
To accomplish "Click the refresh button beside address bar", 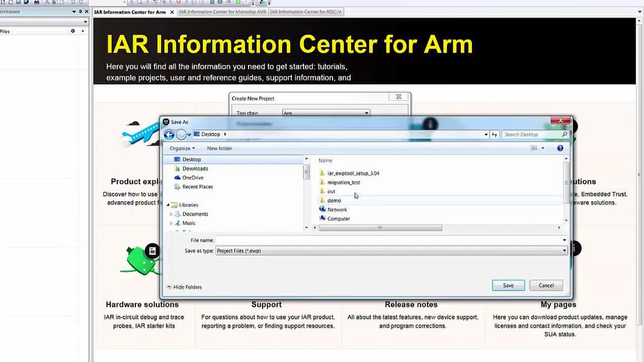I will 495,134.
